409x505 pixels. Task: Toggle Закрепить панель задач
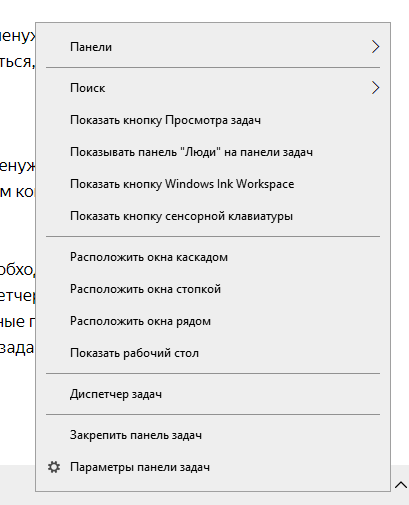tap(213, 435)
